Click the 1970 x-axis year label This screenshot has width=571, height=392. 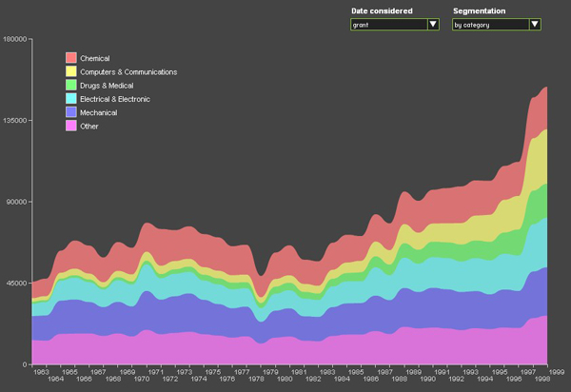(141, 379)
